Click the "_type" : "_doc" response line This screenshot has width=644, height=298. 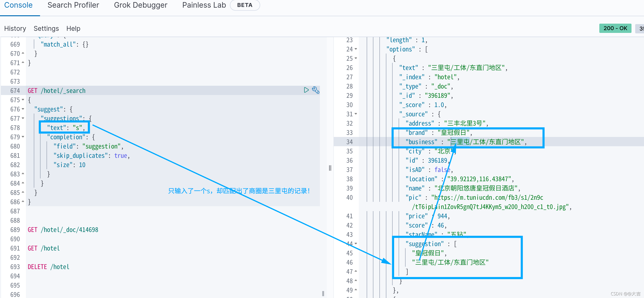426,86
